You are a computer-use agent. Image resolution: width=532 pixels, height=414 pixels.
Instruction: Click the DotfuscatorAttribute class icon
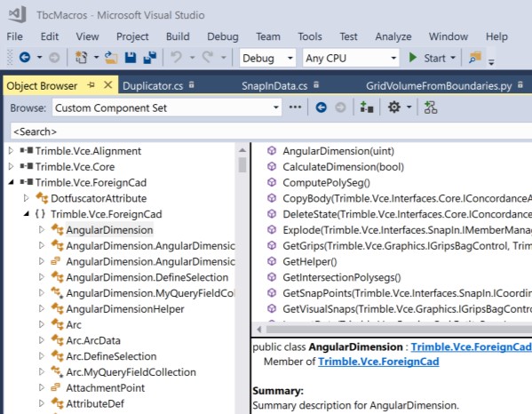pos(42,198)
